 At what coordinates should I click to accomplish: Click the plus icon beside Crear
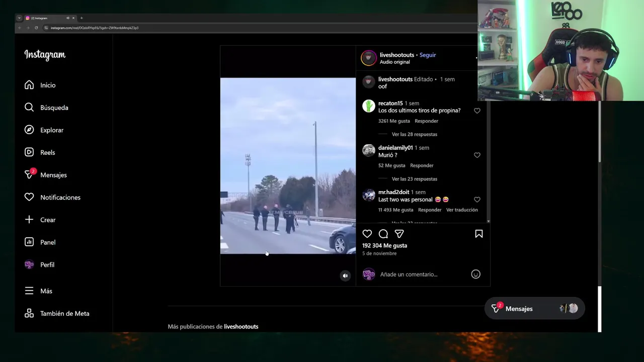tap(29, 220)
